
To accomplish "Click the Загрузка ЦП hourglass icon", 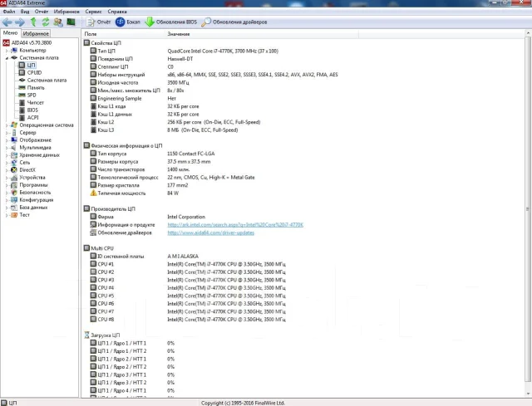I will pos(86,335).
